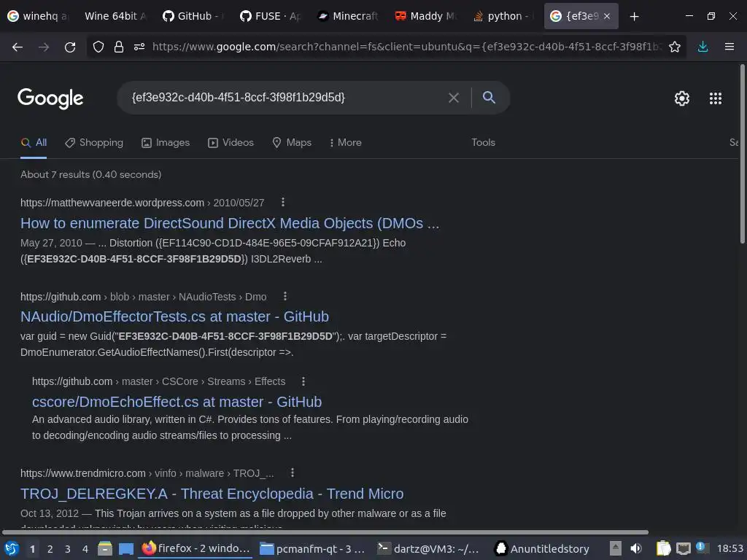Switch to dartz@VM3 terminal window
747x560 pixels.
[x=428, y=548]
